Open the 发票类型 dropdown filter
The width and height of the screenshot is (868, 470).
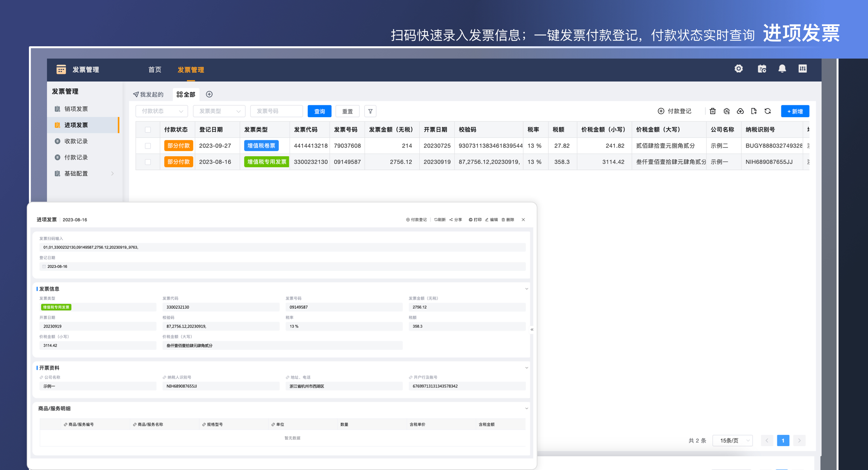pos(218,111)
